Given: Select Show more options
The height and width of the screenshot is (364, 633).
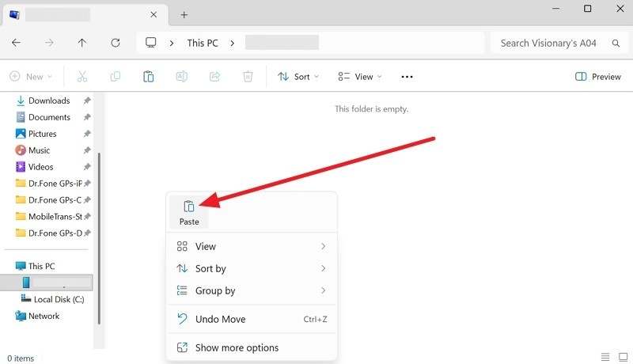Looking at the screenshot, I should 252,347.
